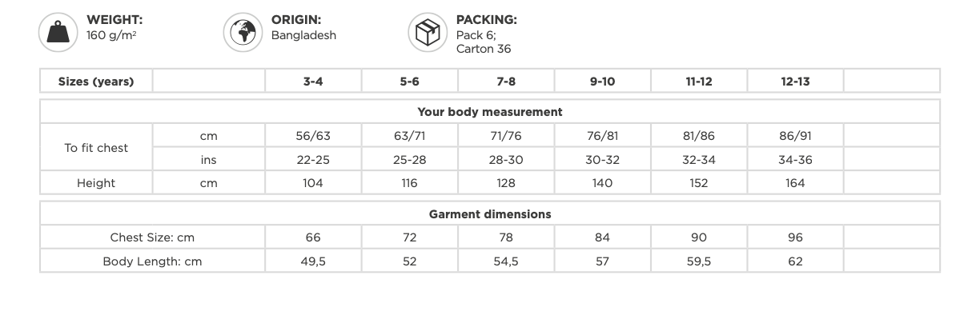Click the To fit chest row label

click(96, 148)
